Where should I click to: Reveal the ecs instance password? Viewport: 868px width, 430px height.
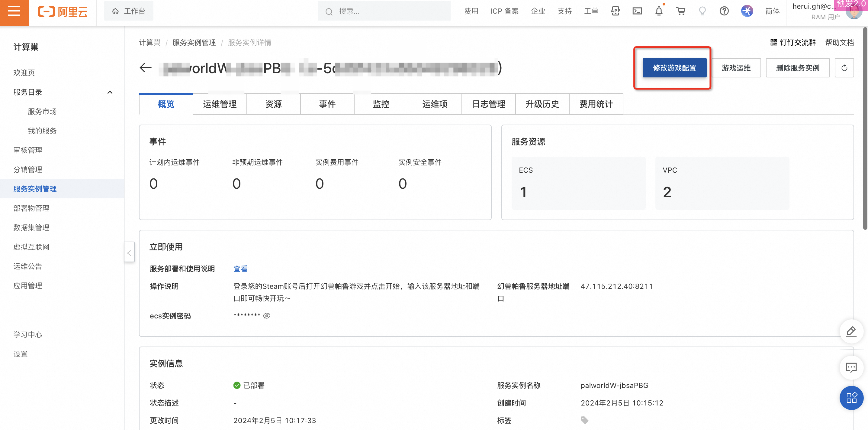267,316
